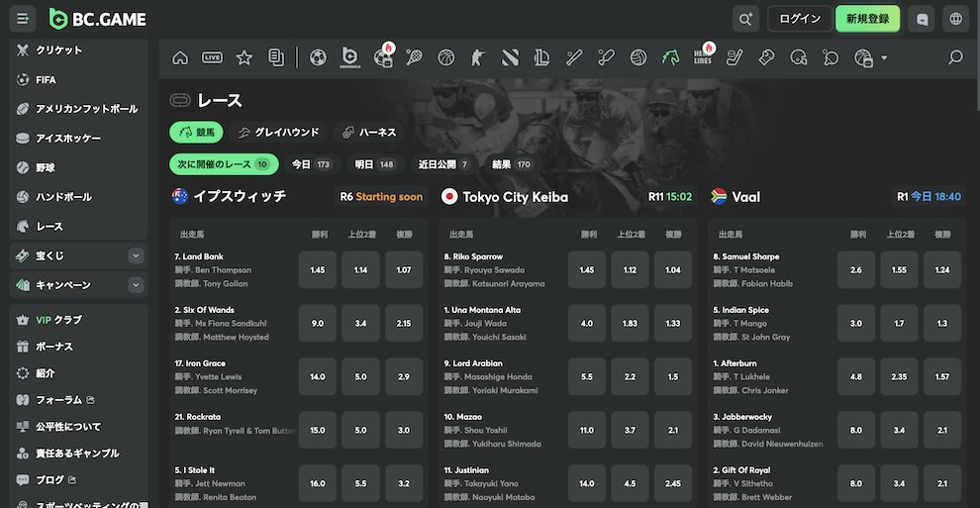The height and width of the screenshot is (508, 980).
Task: Switch to ハーネス tab
Action: (369, 132)
